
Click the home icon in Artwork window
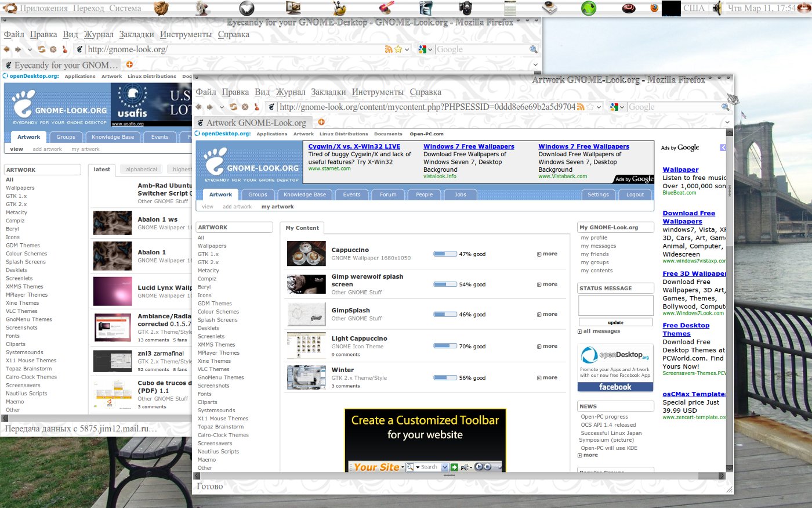(256, 107)
